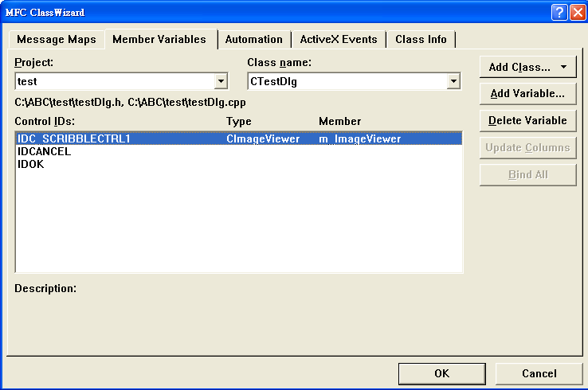The height and width of the screenshot is (390, 588).
Task: Switch to the Message Maps tab
Action: [x=56, y=39]
